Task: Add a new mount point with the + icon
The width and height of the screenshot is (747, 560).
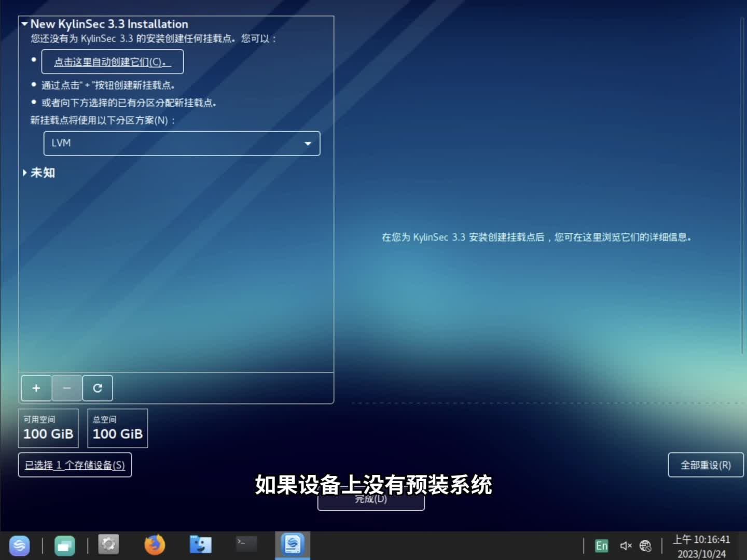Action: click(x=36, y=388)
